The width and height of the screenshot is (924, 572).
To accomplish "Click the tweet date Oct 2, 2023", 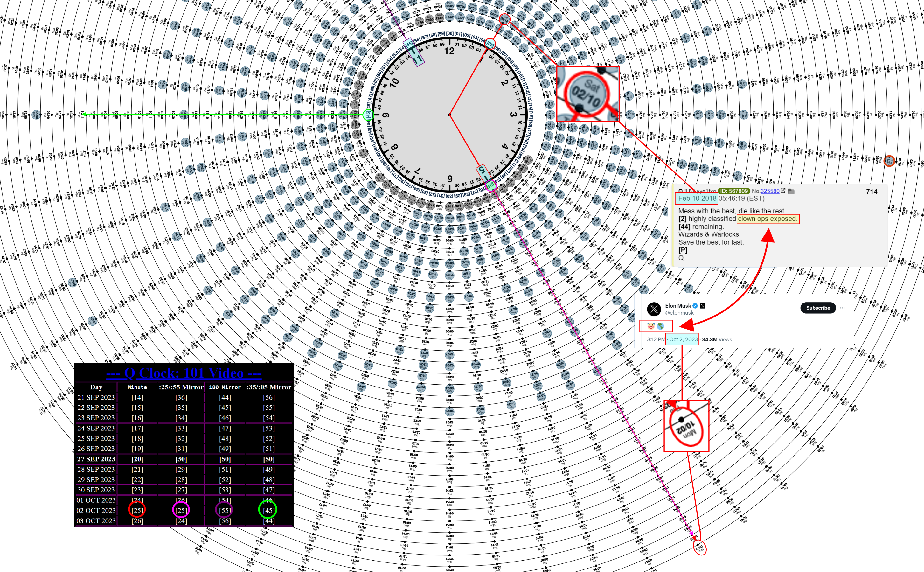I will tap(684, 339).
